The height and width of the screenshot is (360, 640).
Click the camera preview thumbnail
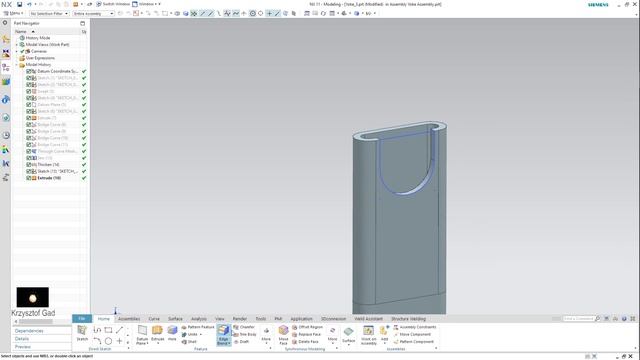click(x=33, y=297)
